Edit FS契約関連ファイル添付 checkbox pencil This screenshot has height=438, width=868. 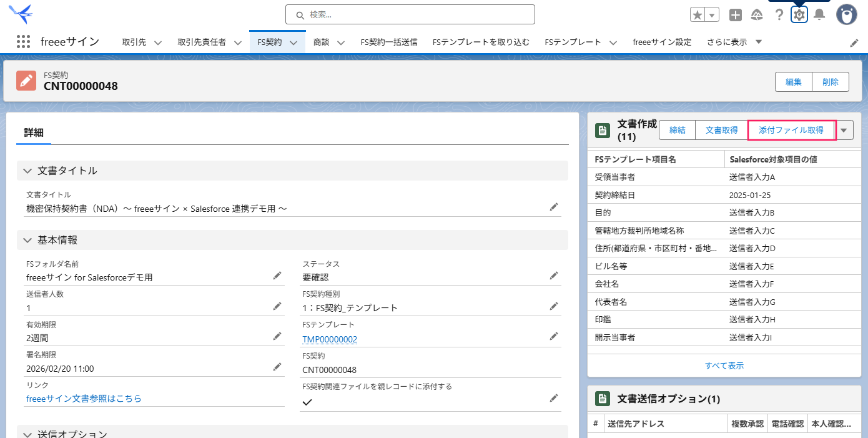pos(553,398)
